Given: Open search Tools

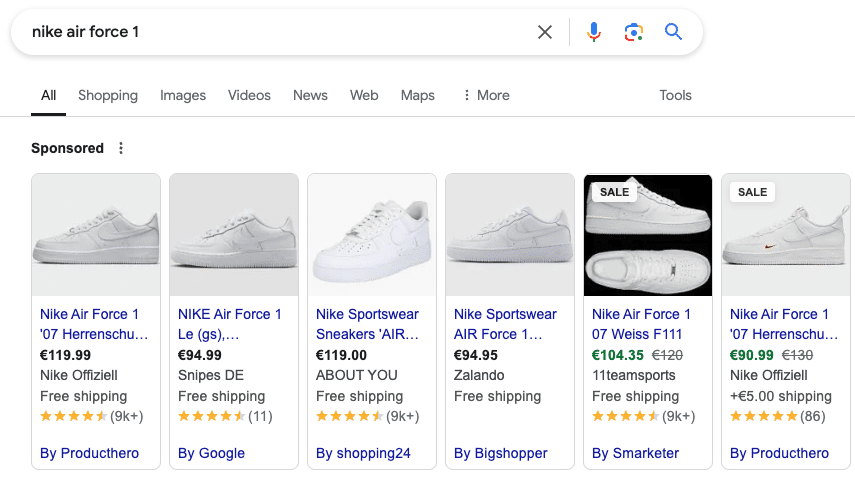Looking at the screenshot, I should (x=675, y=95).
